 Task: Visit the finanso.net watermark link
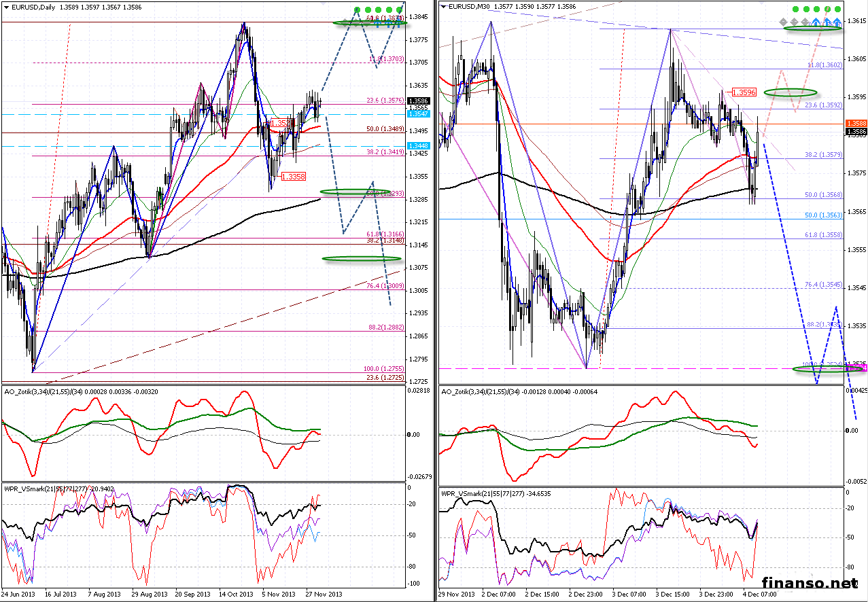tap(809, 583)
